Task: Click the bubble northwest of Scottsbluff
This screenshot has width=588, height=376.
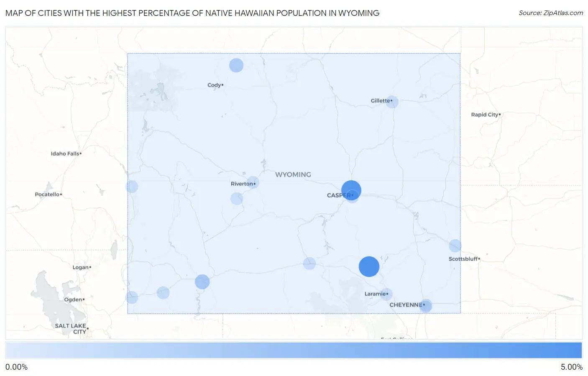Action: click(x=455, y=246)
